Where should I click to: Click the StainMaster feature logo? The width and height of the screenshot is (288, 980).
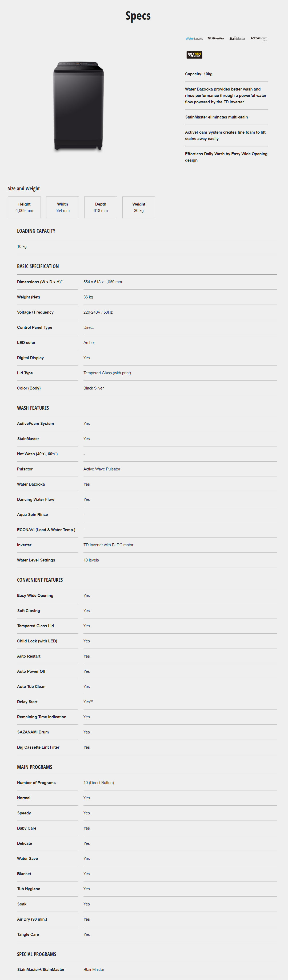point(237,38)
